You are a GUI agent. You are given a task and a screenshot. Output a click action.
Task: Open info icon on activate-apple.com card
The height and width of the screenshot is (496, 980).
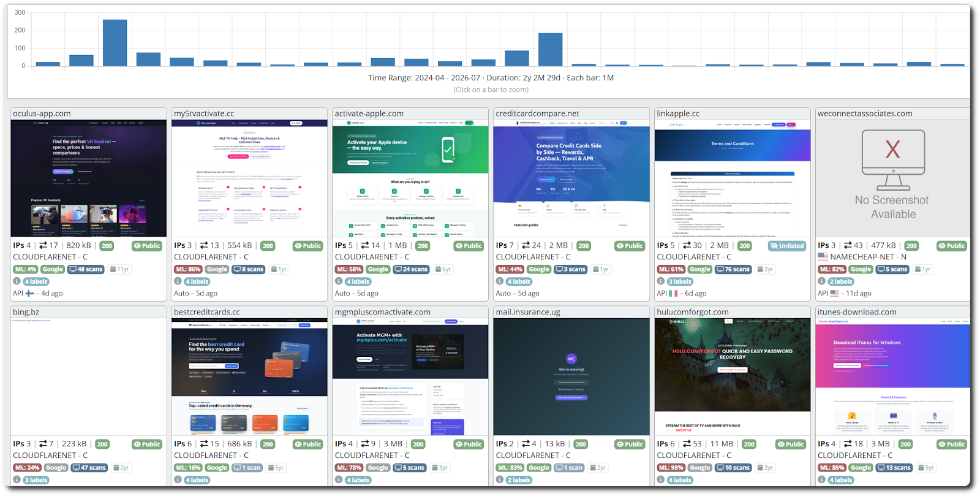pos(339,281)
